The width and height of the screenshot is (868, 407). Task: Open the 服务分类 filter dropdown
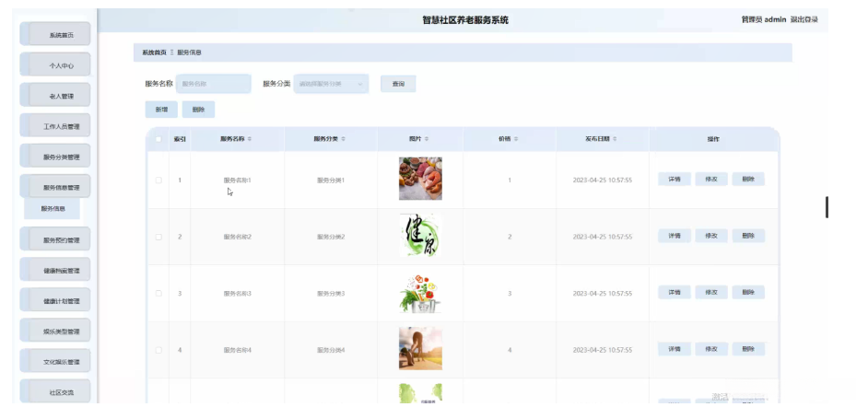coord(331,84)
